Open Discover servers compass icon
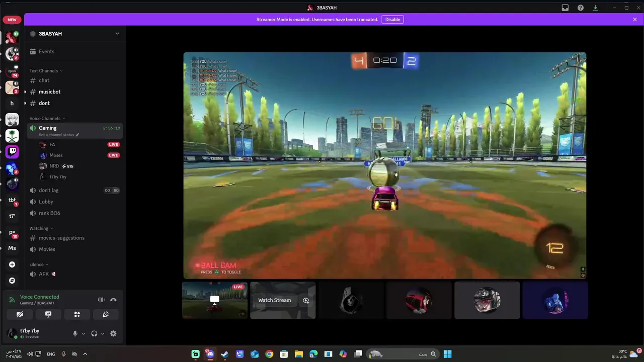 point(12,281)
